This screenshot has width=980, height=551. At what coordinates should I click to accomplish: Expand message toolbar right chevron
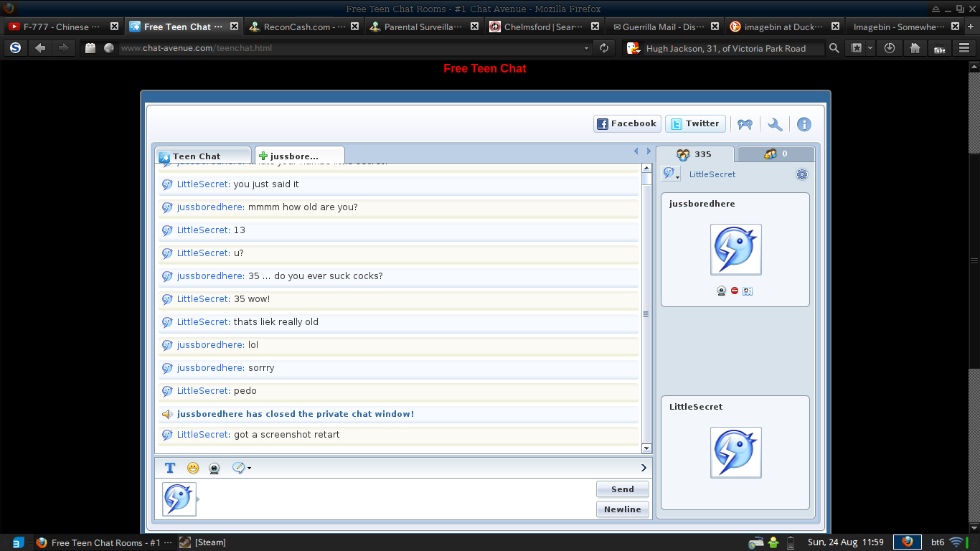644,468
